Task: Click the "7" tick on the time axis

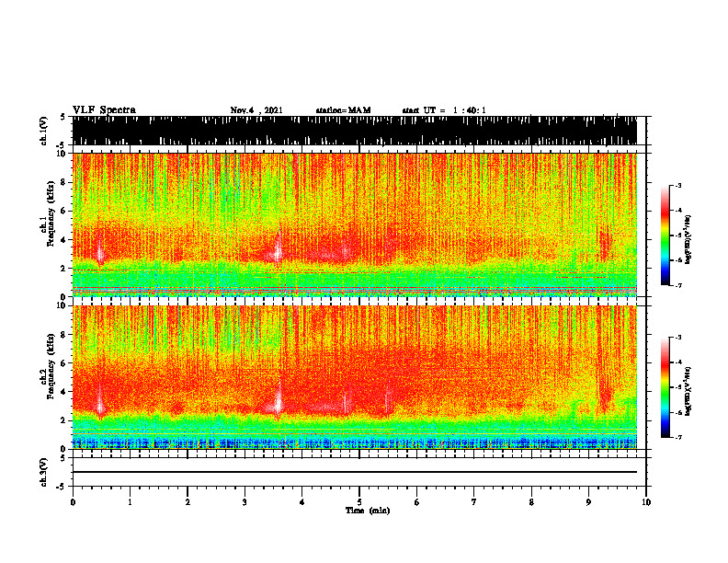Action: [474, 502]
